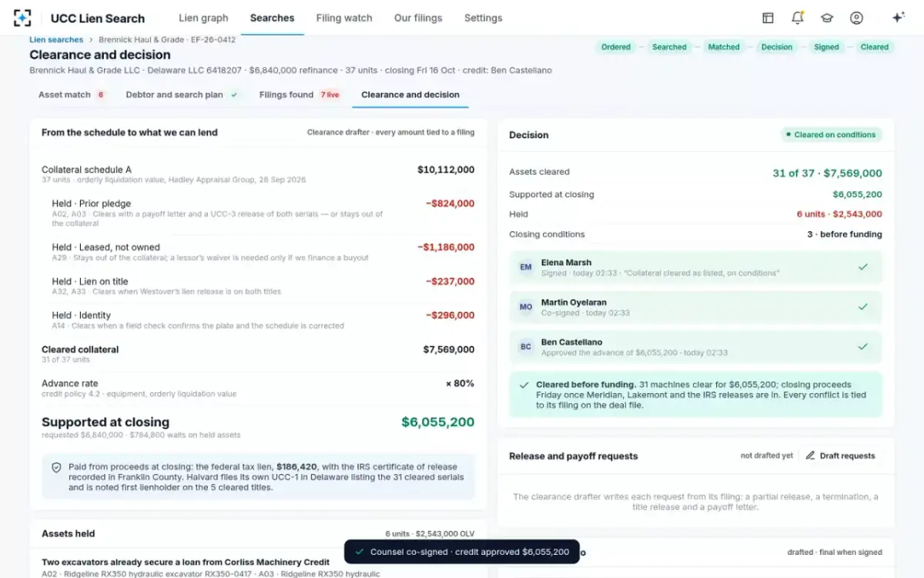Click the '× 80%' advance rate value

[460, 383]
